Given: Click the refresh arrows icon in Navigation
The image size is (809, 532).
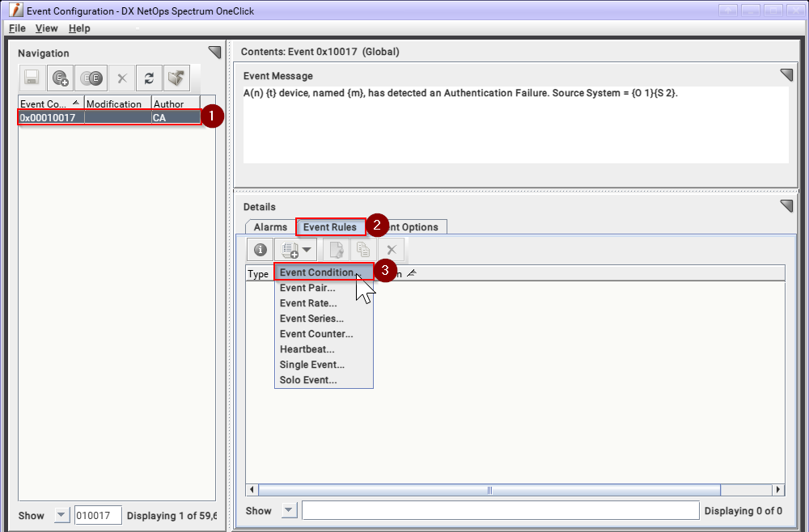Looking at the screenshot, I should click(148, 78).
